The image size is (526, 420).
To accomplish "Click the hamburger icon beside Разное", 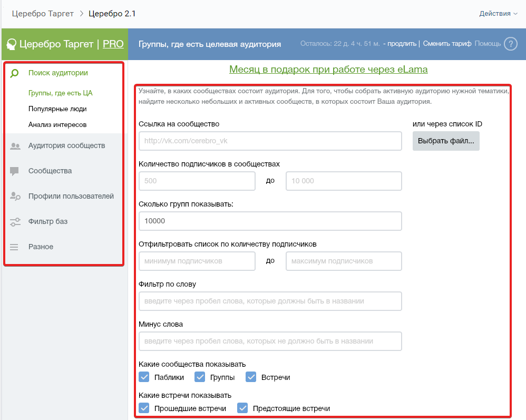I will (x=14, y=247).
